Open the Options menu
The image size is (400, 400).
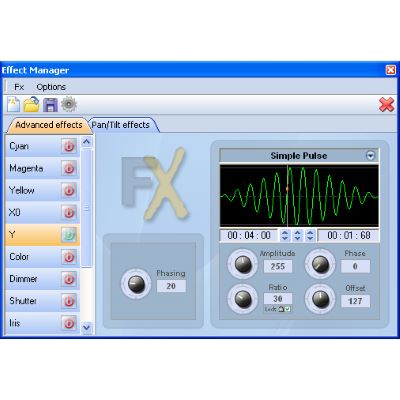(x=51, y=87)
